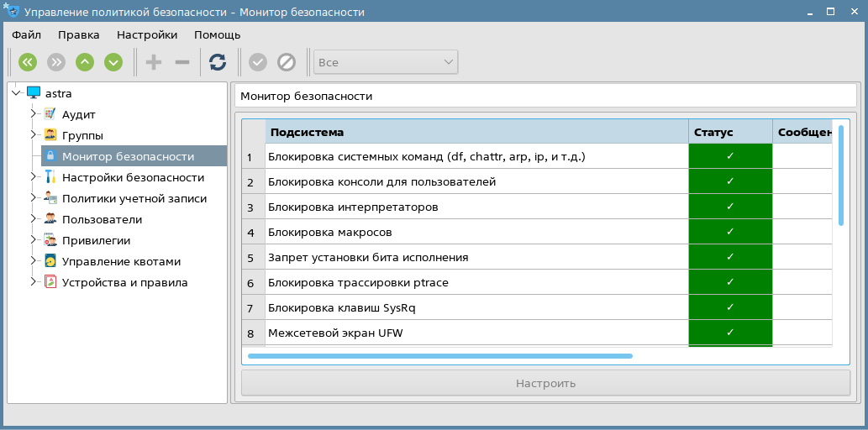Click the Управление квотами icon

click(50, 261)
